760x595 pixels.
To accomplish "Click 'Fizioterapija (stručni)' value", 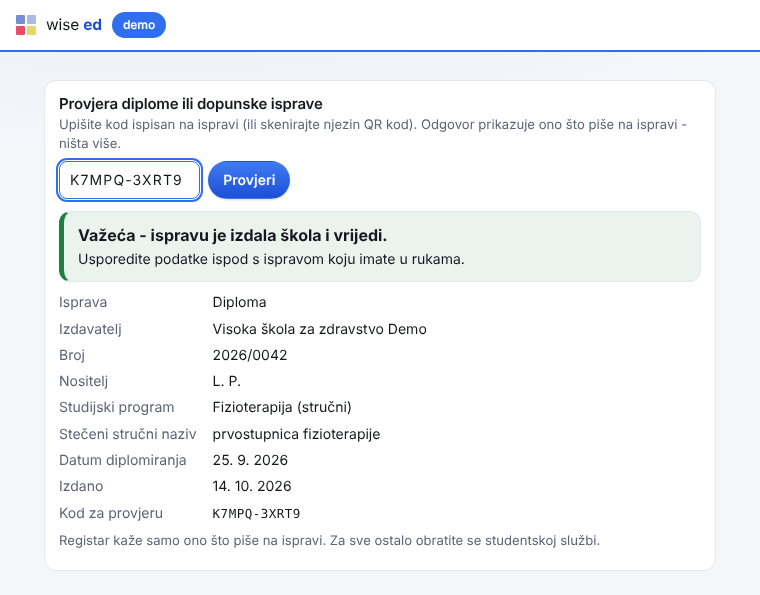I will (282, 407).
